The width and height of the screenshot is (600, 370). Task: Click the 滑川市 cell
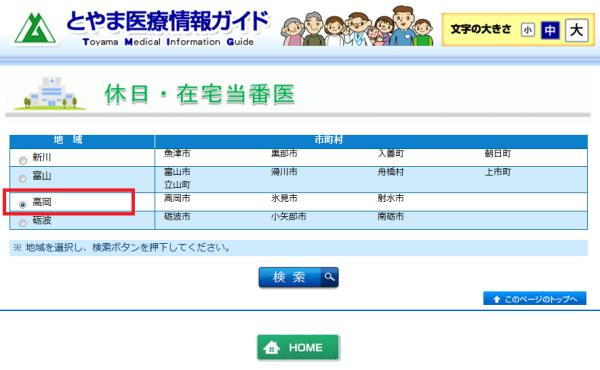pos(284,172)
